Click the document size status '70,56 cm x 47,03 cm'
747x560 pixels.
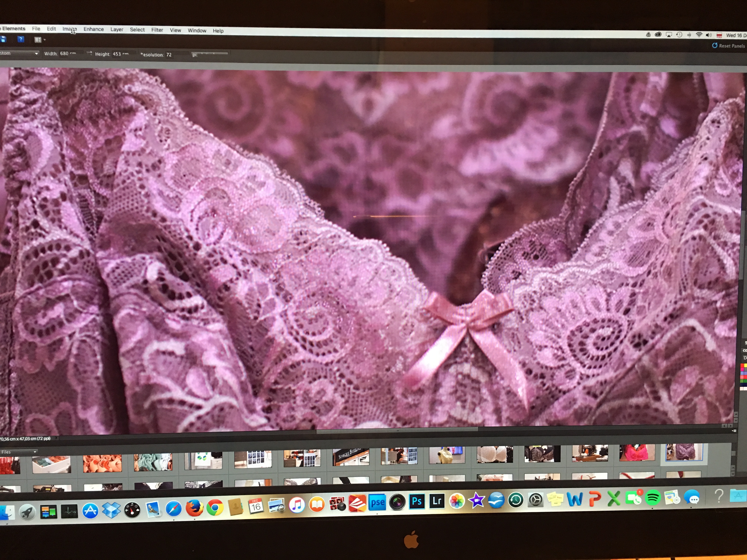coord(25,439)
